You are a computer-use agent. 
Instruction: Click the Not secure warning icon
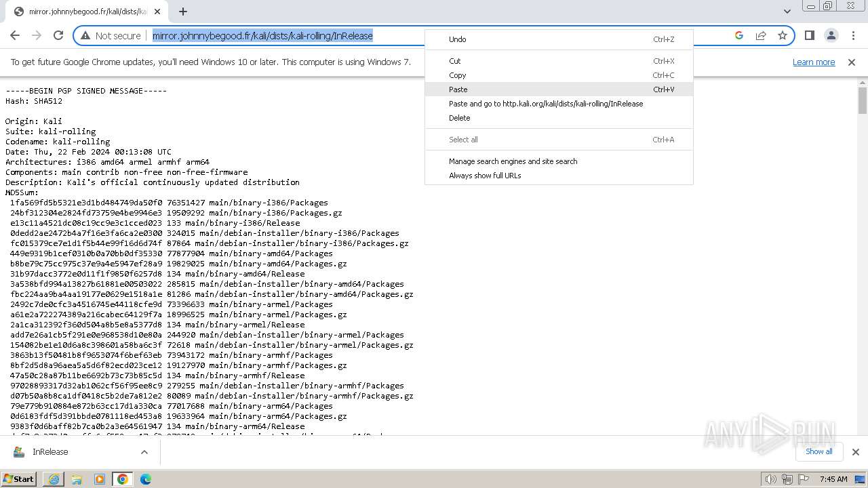(85, 35)
